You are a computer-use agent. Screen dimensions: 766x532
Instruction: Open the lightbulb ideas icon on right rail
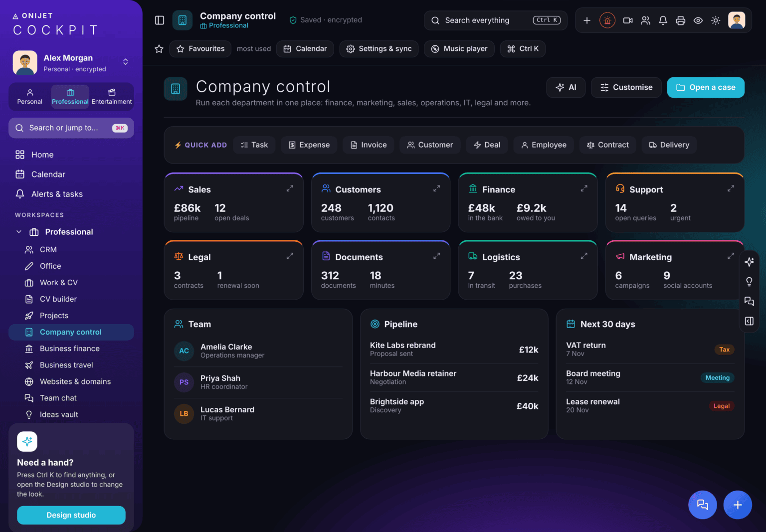pos(749,282)
